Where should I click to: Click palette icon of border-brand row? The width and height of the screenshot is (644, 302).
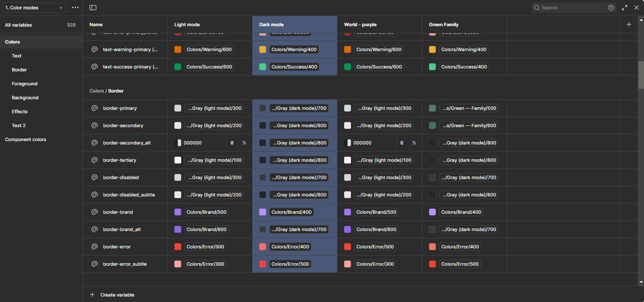(95, 212)
